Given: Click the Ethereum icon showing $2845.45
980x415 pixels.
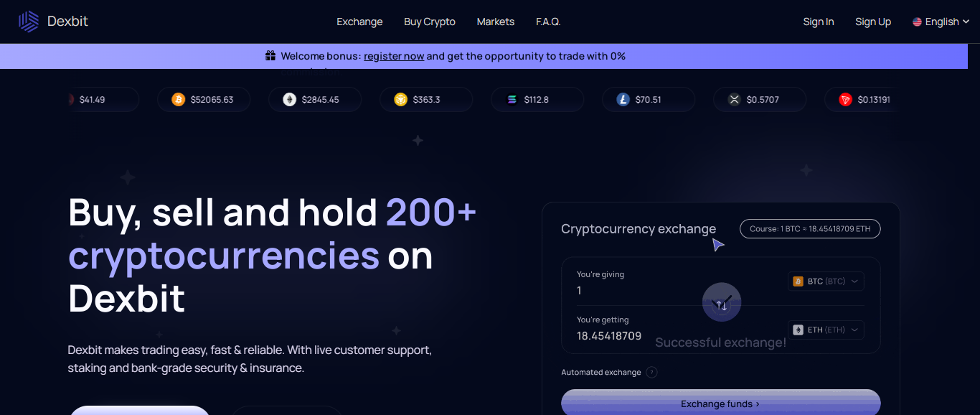Looking at the screenshot, I should 289,99.
